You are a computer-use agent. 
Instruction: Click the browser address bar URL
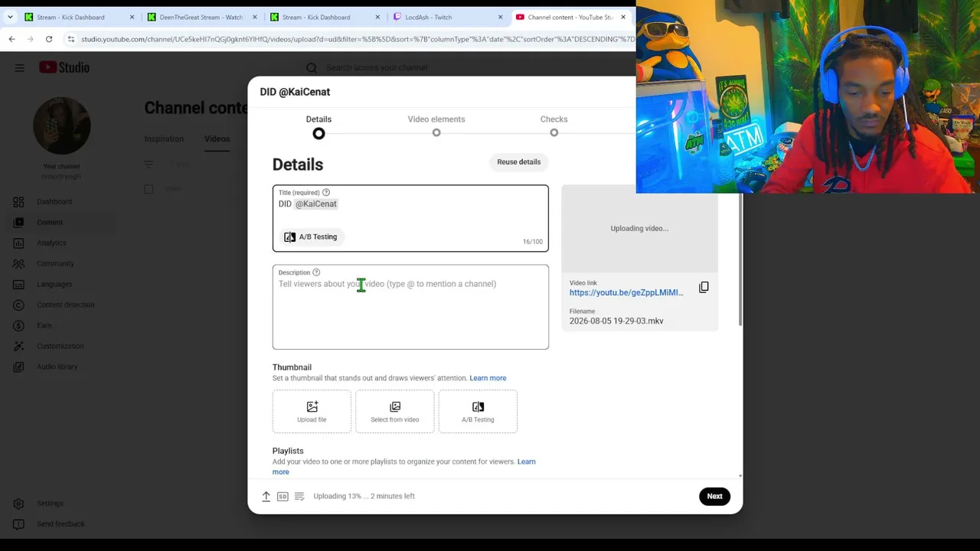point(358,39)
